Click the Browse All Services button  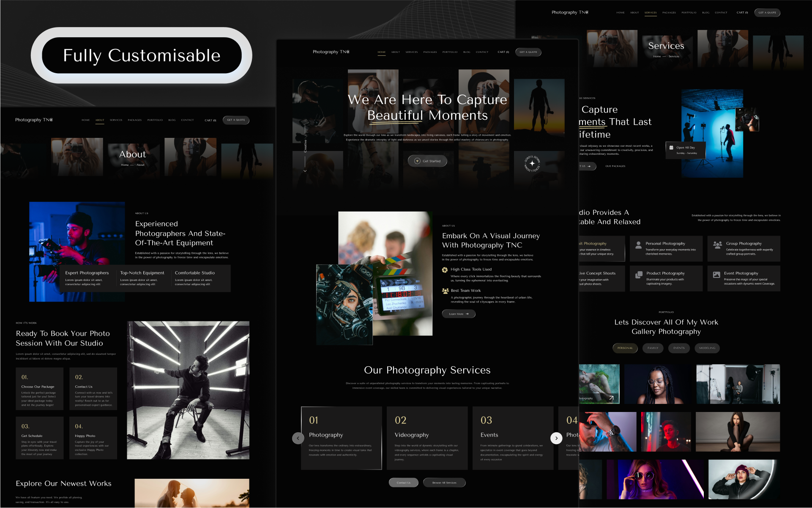444,483
